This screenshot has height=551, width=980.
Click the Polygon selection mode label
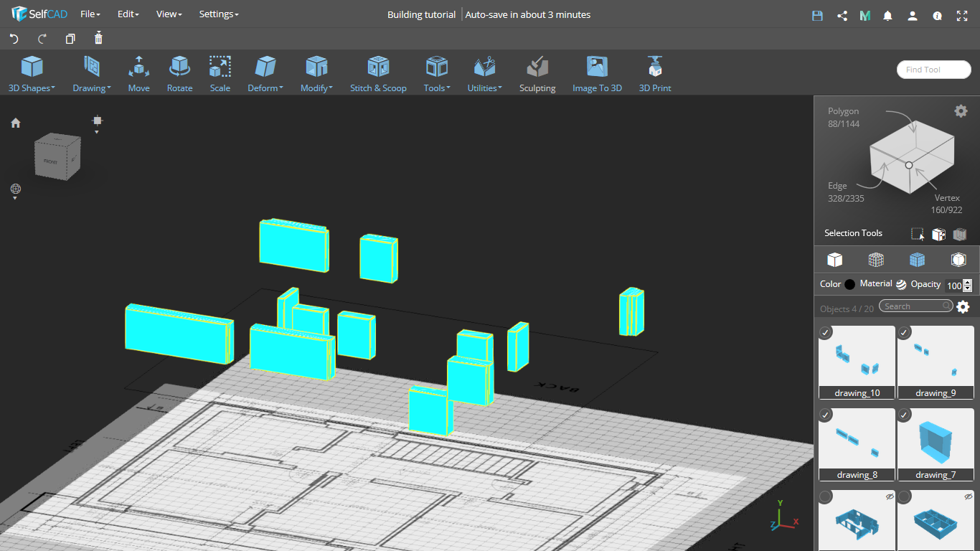pyautogui.click(x=843, y=111)
